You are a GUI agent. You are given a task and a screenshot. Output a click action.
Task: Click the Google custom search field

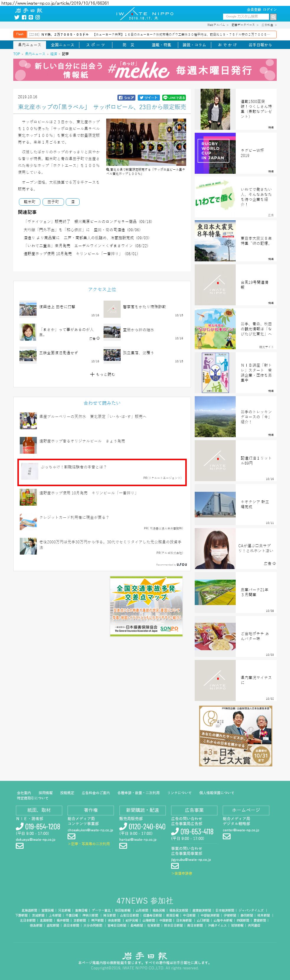(246, 17)
